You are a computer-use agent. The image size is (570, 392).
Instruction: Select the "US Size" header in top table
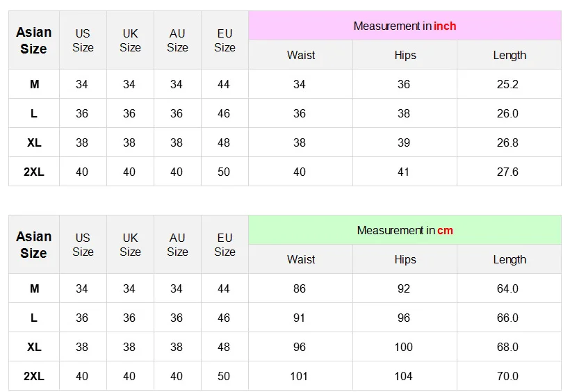pos(83,40)
